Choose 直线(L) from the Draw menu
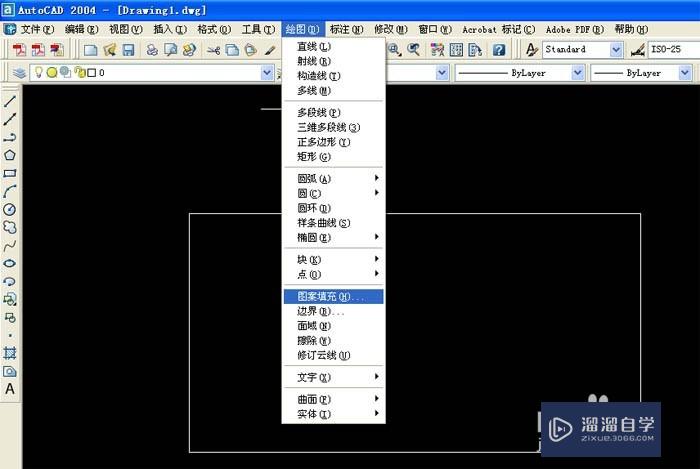This screenshot has width=700, height=469. (x=333, y=46)
